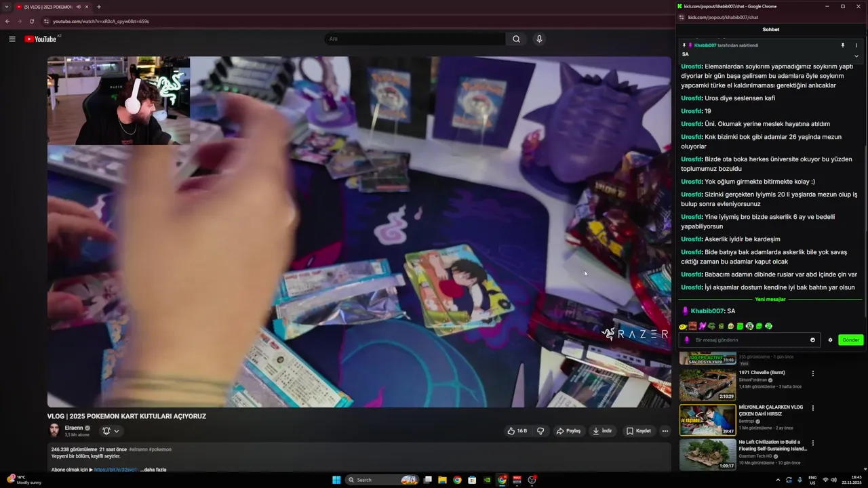The width and height of the screenshot is (868, 488).
Task: Insert the first yellow emote
Action: coord(683,327)
